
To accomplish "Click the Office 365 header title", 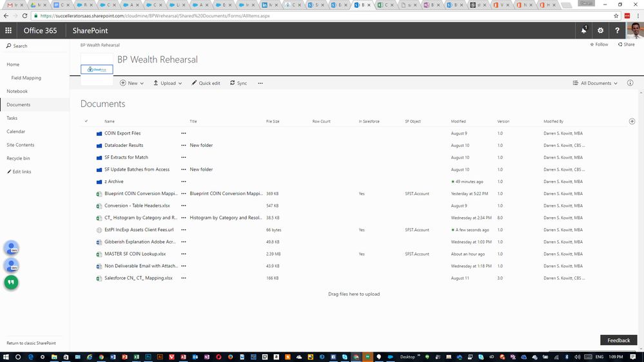I will click(x=40, y=31).
